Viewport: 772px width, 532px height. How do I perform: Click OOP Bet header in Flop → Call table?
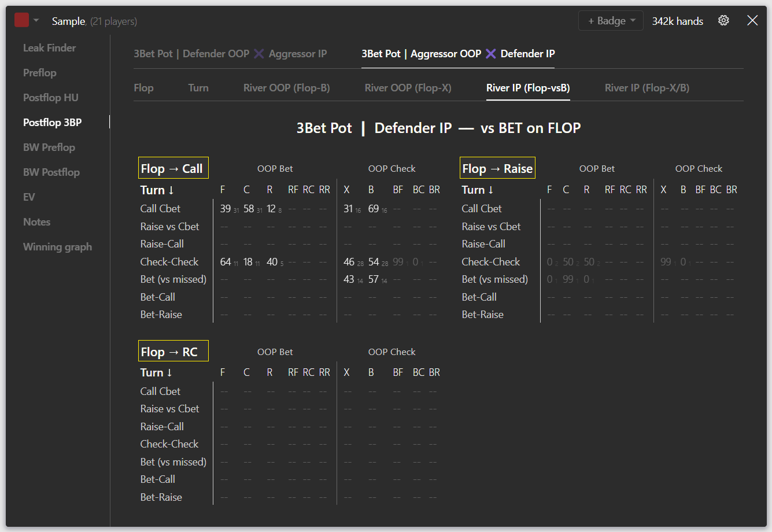(x=275, y=169)
